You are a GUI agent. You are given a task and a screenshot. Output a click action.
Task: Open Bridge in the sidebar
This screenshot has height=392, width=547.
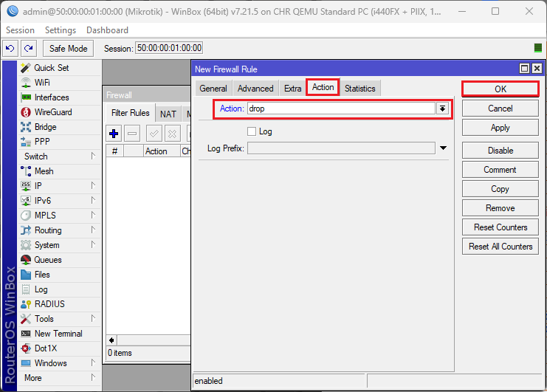click(60, 127)
